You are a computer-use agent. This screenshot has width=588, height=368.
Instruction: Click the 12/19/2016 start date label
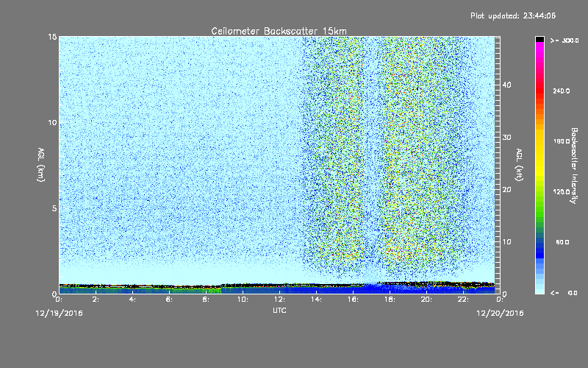[59, 313]
